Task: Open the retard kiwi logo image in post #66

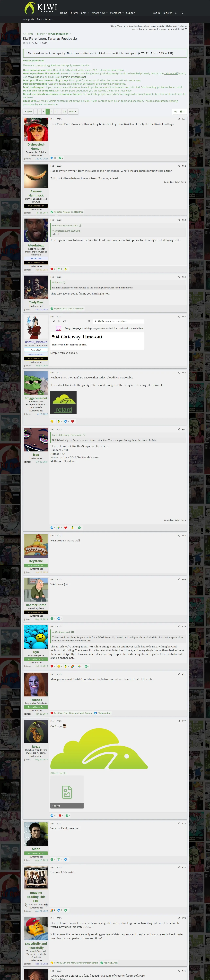Action: tap(63, 402)
